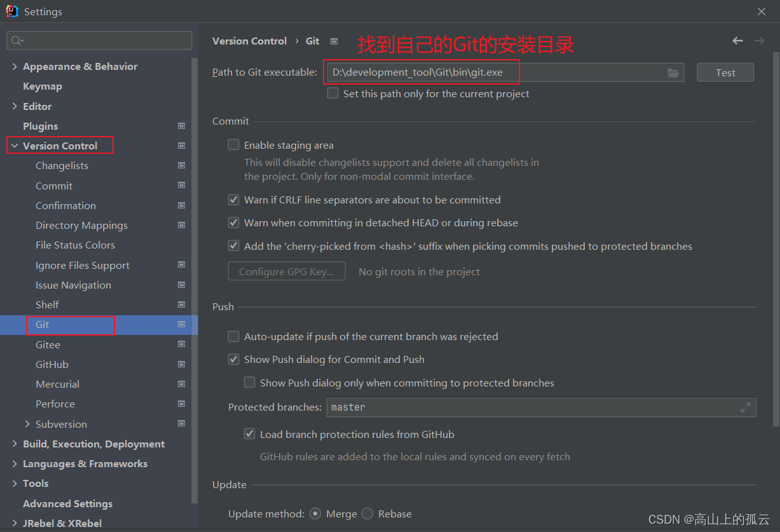Toggle the detached HEAD commit warning checkbox
This screenshot has height=532, width=780.
(234, 222)
